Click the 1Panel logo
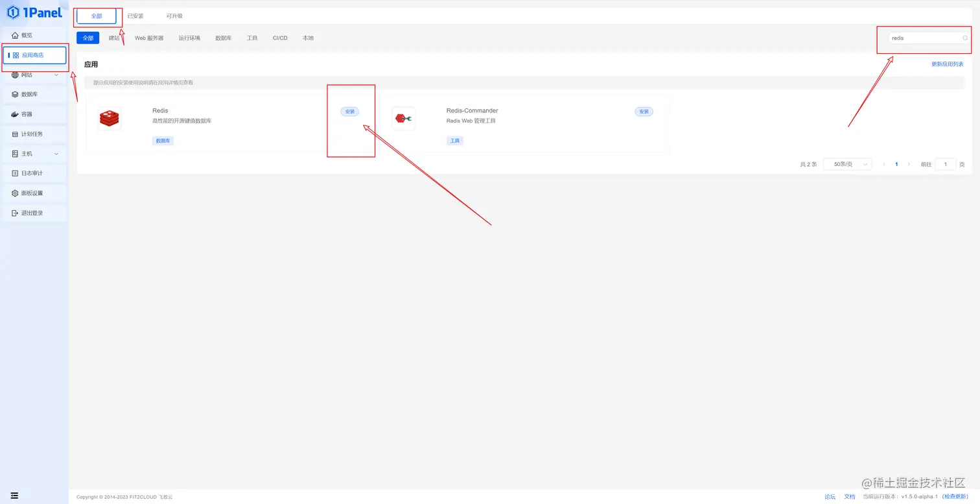 [x=34, y=12]
